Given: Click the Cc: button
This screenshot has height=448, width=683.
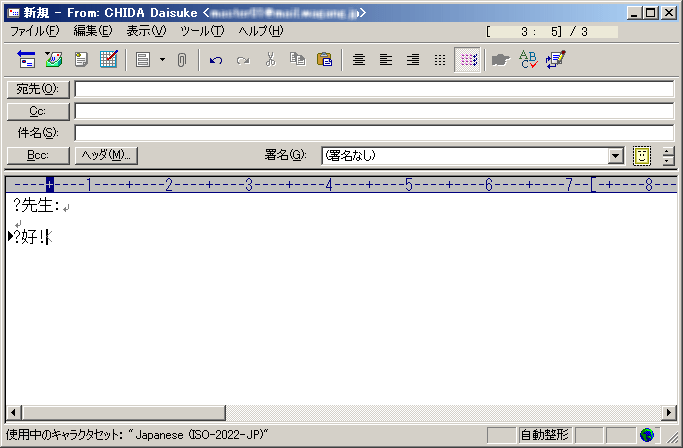Looking at the screenshot, I should click(38, 112).
